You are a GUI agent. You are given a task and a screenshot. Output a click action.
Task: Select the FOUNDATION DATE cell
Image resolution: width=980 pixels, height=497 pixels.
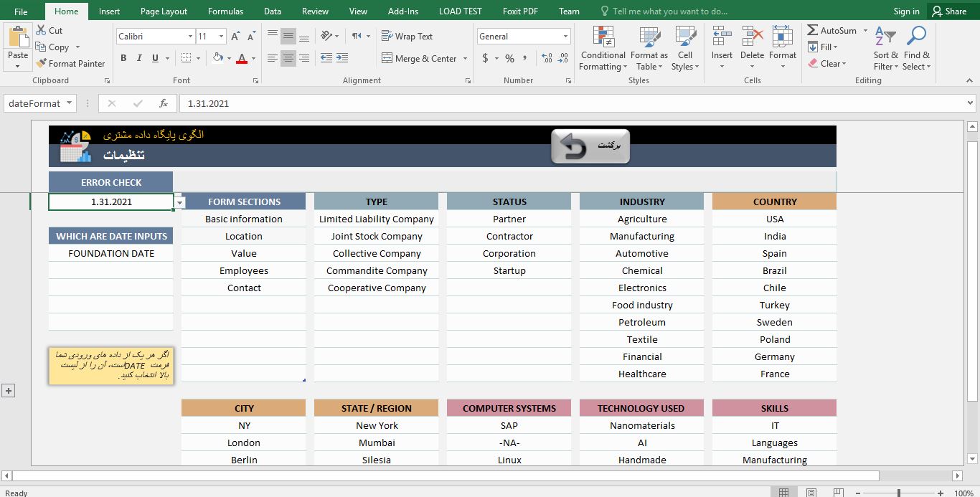[111, 253]
